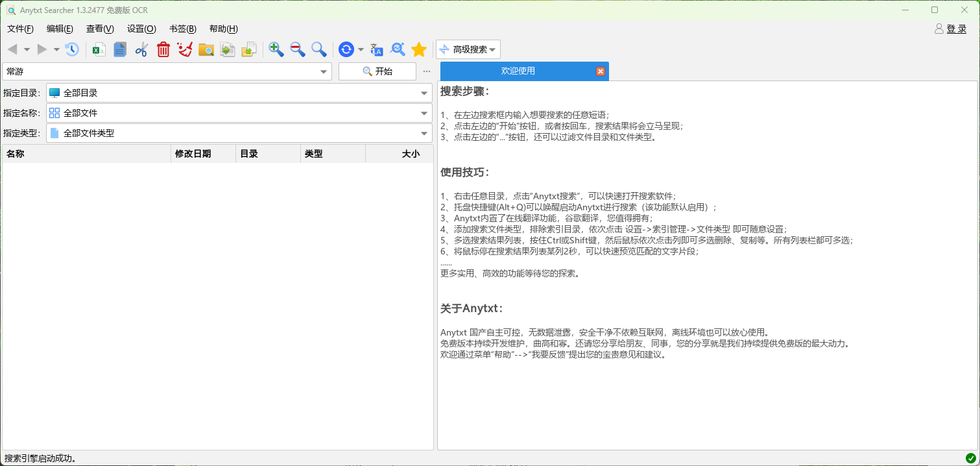Open the forward arrow history dropdown

[56, 49]
